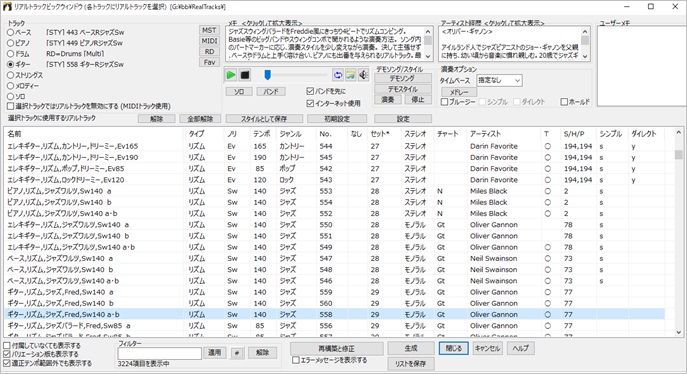Click the speaker volume icon
This screenshot has width=687, height=374.
tap(363, 75)
